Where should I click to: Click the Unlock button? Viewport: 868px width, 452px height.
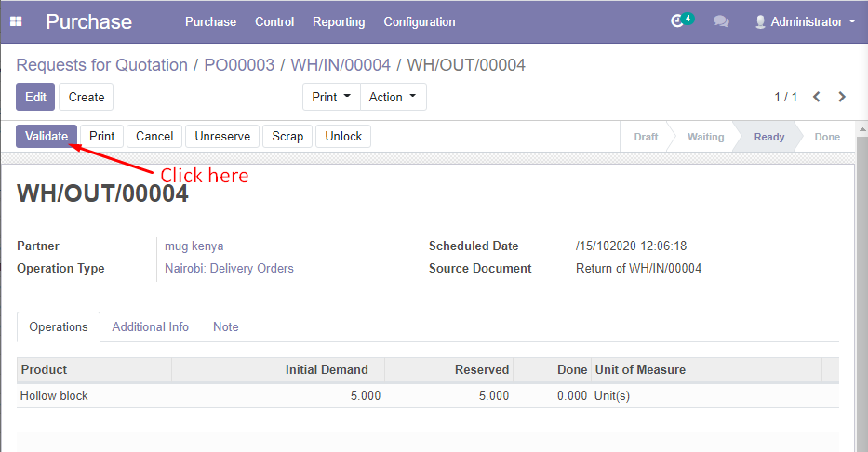coord(343,136)
